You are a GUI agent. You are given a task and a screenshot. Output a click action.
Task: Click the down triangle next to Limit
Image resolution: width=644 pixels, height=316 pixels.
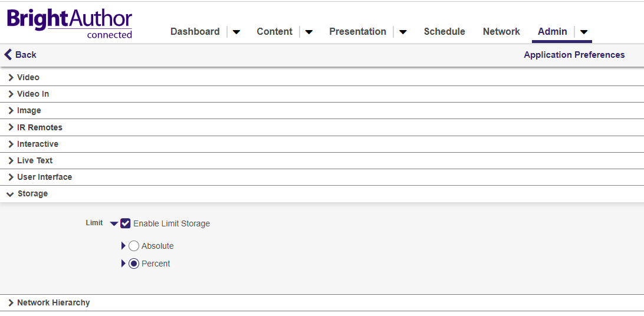114,223
